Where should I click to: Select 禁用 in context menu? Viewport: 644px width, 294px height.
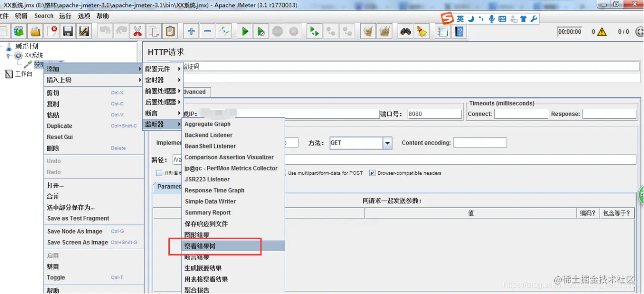point(94,267)
